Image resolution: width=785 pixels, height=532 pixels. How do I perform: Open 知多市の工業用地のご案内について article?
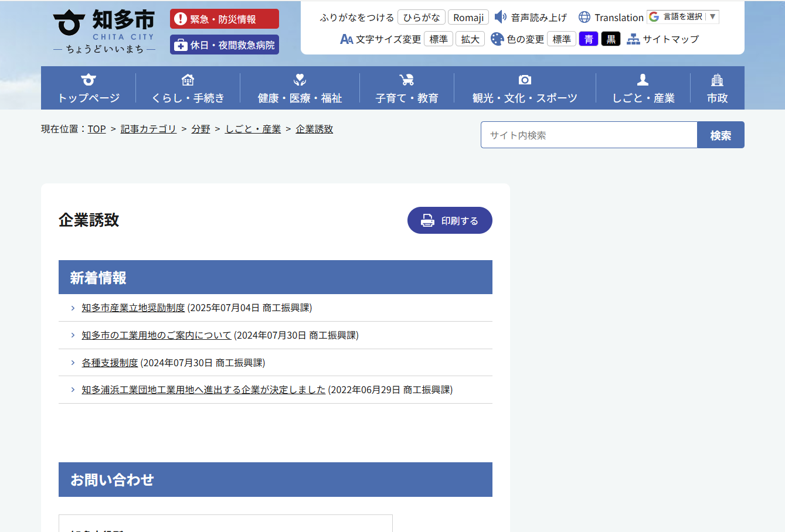point(157,335)
